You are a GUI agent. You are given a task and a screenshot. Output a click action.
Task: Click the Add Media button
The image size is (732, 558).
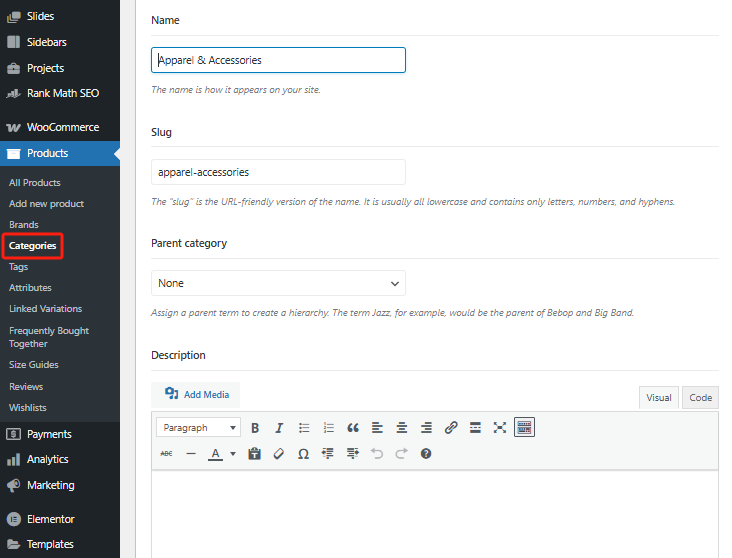pyautogui.click(x=196, y=394)
